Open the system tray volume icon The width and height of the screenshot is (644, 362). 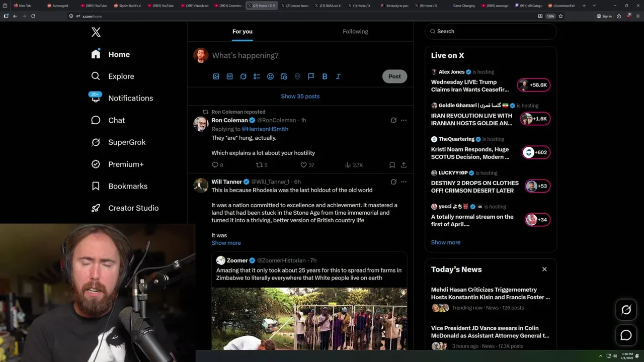pyautogui.click(x=615, y=356)
